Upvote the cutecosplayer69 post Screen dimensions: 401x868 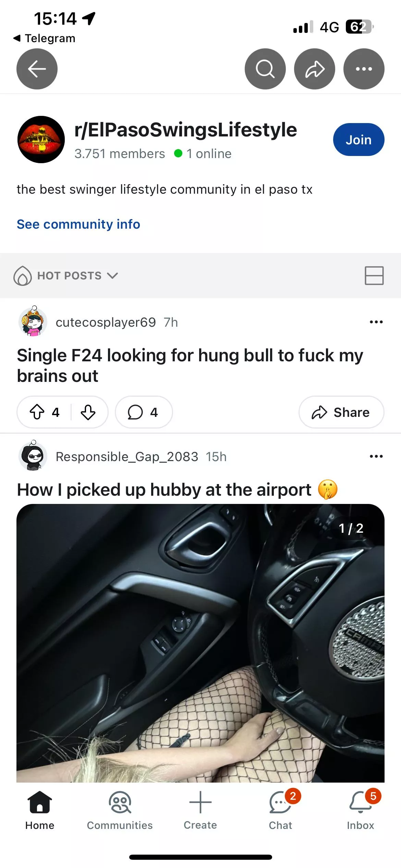pos(37,412)
